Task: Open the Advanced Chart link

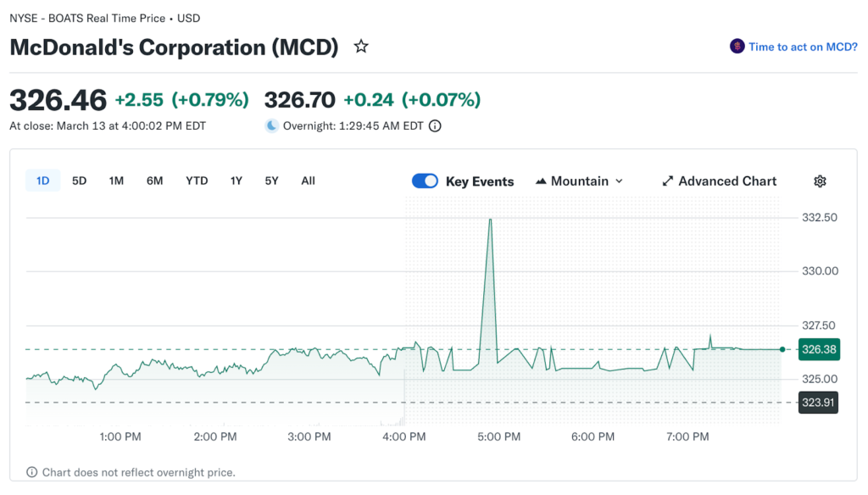Action: pos(719,181)
